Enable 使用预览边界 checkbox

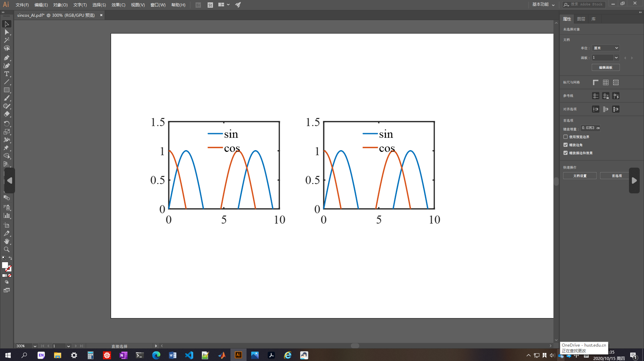click(x=565, y=137)
